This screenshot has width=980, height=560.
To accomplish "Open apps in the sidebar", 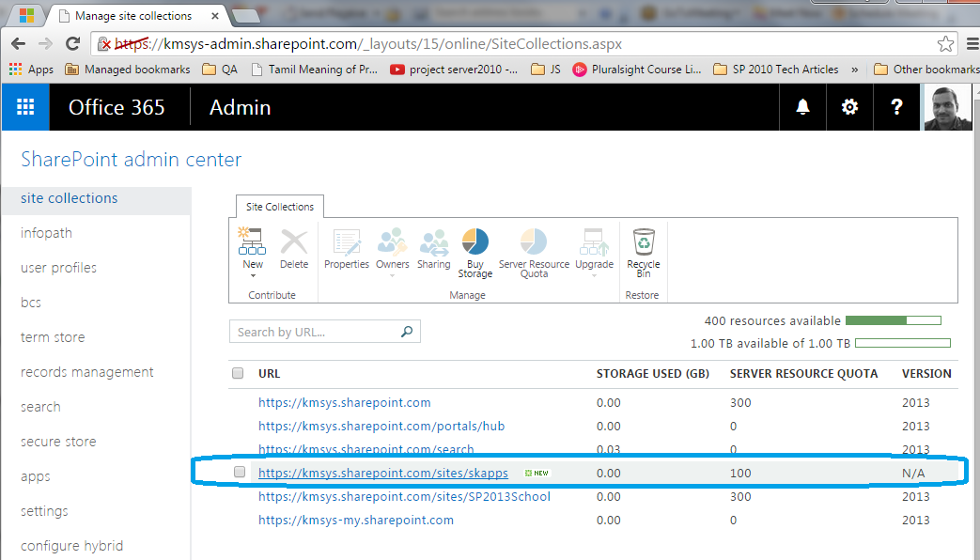I will click(35, 477).
